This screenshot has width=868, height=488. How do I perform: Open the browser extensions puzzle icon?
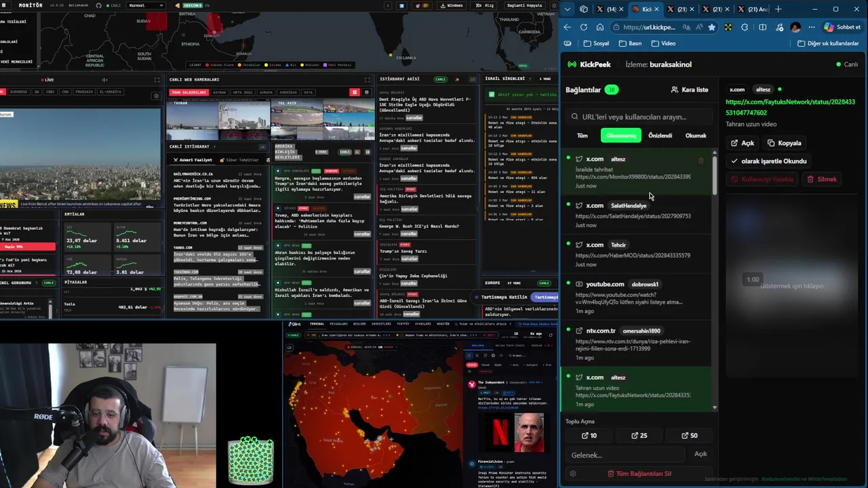[745, 27]
